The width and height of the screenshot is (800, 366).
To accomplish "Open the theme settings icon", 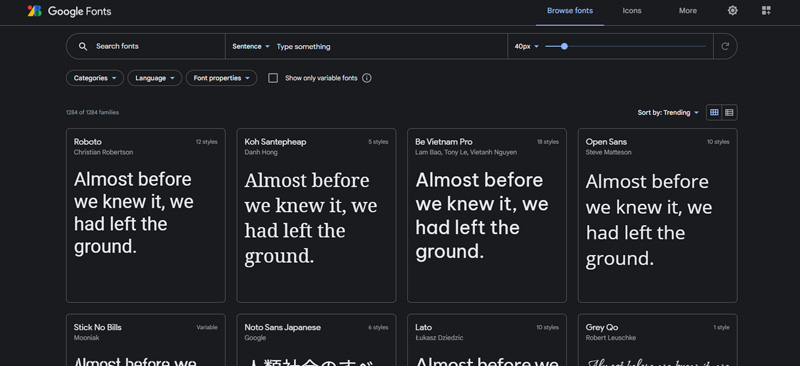I will (x=732, y=11).
